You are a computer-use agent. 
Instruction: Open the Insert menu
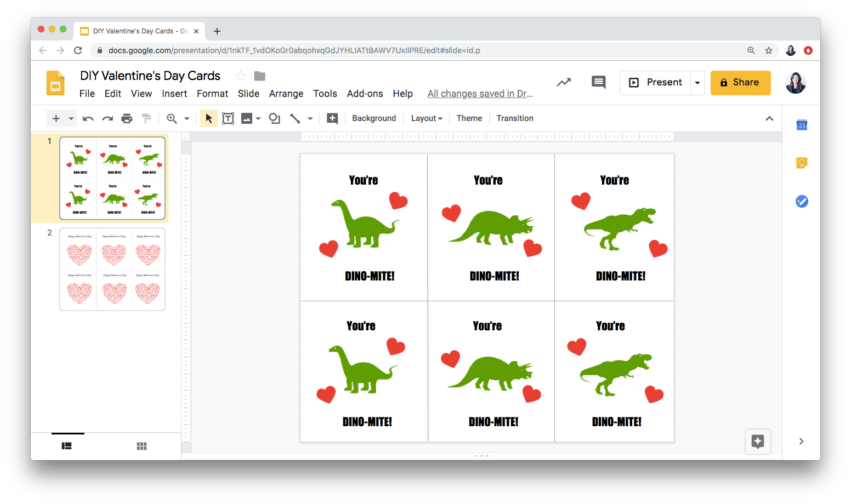point(174,94)
